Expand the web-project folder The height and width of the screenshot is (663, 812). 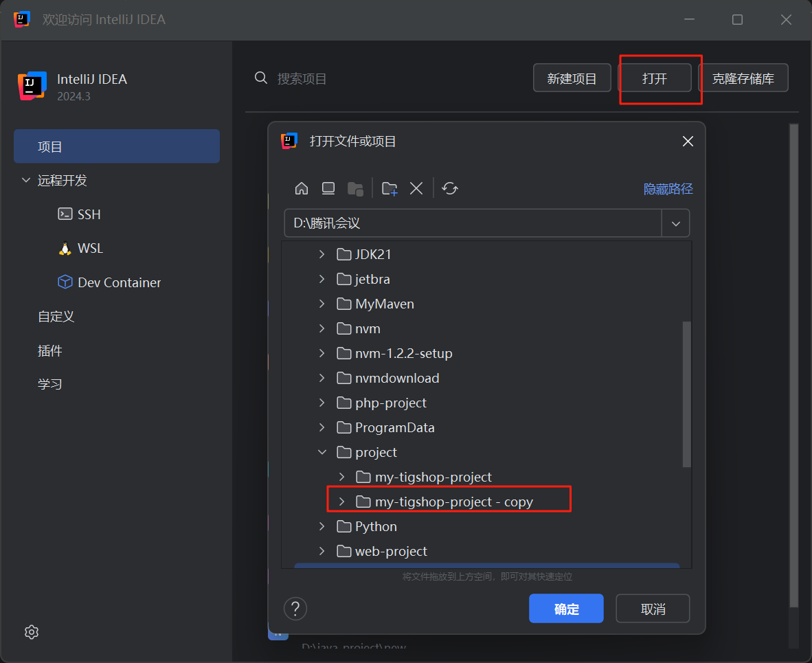tap(322, 551)
